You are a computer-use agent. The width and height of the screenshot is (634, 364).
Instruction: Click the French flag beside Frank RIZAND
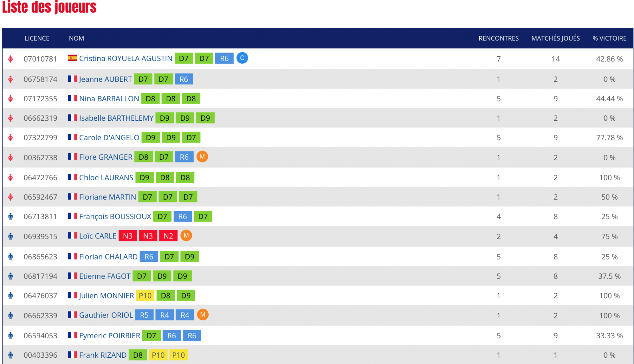(73, 354)
